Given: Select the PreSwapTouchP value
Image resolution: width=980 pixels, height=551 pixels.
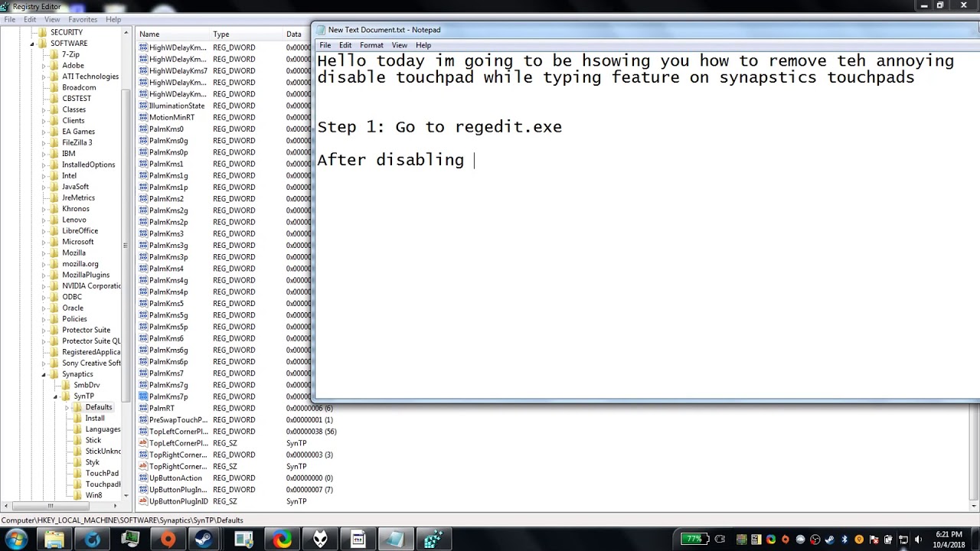Looking at the screenshot, I should pyautogui.click(x=178, y=420).
